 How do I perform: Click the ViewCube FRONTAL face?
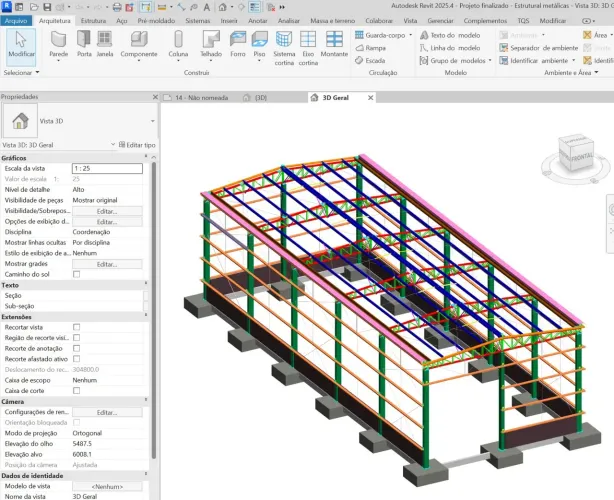coord(581,157)
